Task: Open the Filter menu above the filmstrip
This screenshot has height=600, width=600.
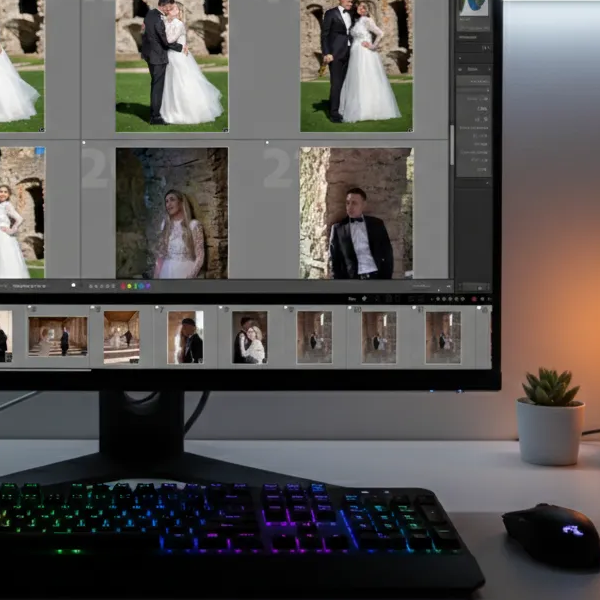Action: [x=352, y=298]
